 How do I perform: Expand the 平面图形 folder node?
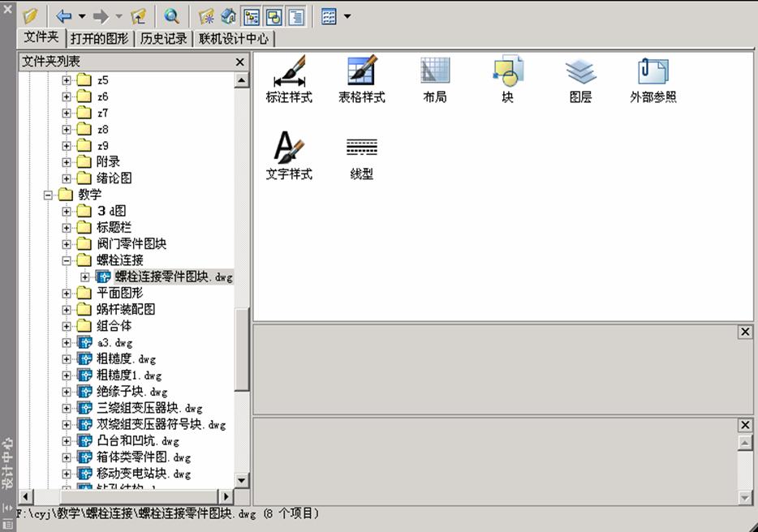coord(67,293)
